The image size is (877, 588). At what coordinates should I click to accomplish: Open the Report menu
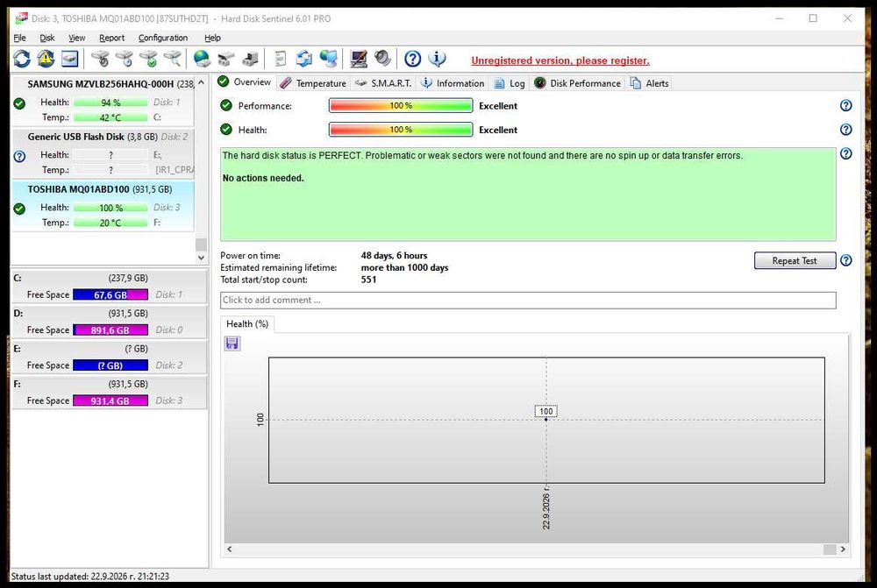pos(112,38)
